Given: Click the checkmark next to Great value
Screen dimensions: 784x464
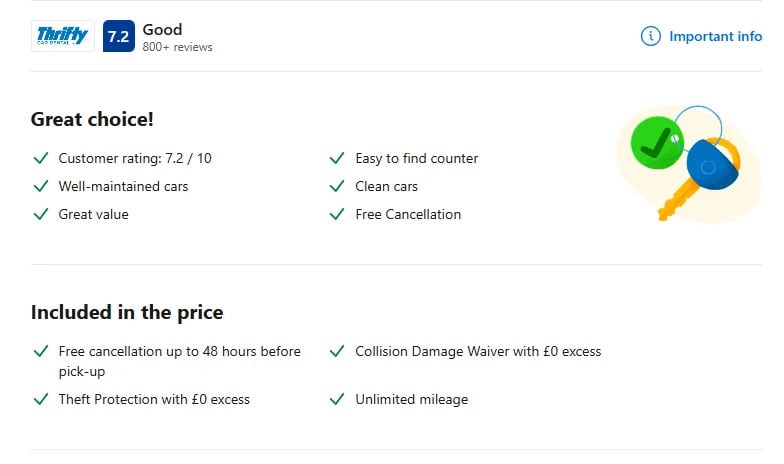Looking at the screenshot, I should tap(41, 214).
